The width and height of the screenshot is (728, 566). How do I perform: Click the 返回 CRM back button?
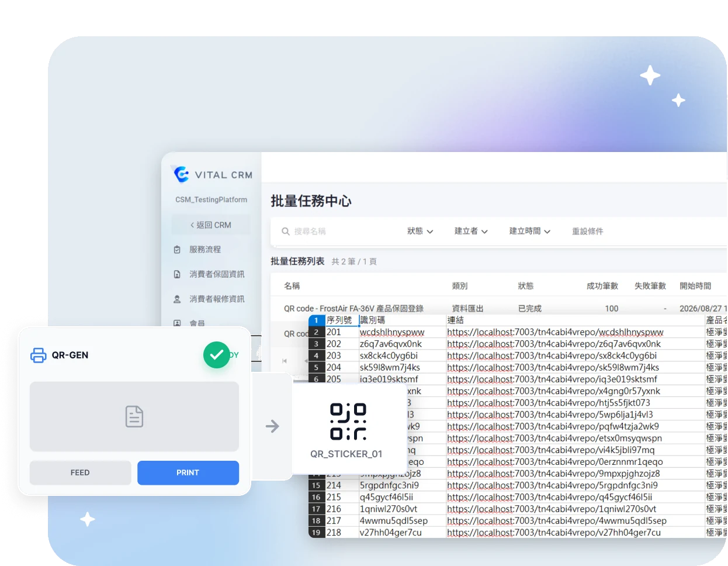tap(211, 225)
